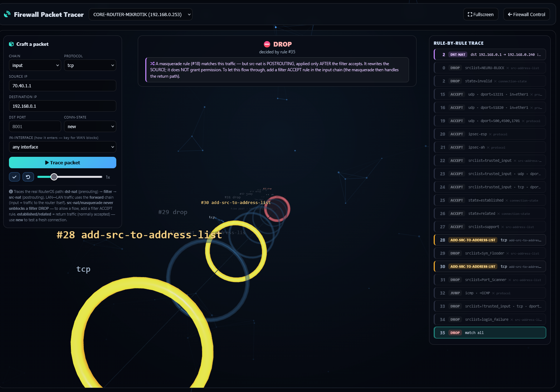The image size is (560, 392).
Task: Click the info icon beside trace notes
Action: pyautogui.click(x=11, y=192)
